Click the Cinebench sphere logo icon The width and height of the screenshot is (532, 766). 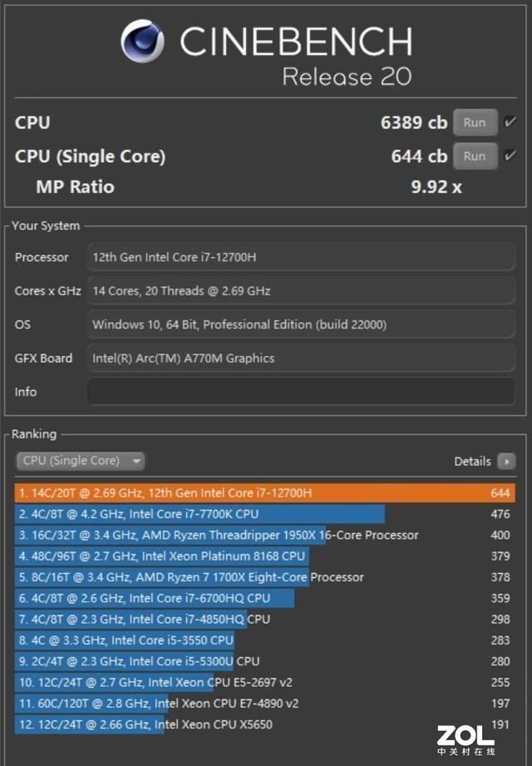[x=142, y=41]
